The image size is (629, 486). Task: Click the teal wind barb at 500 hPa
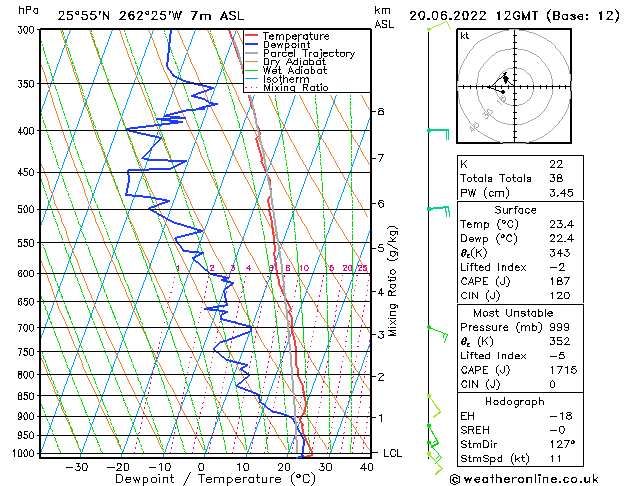[439, 211]
